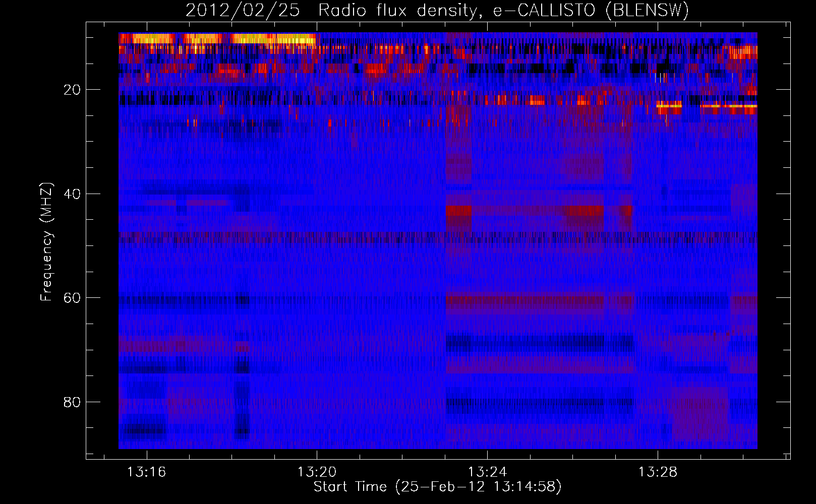Image resolution: width=816 pixels, height=504 pixels.
Task: Select the 13:16 time tick label
Action: click(x=147, y=472)
